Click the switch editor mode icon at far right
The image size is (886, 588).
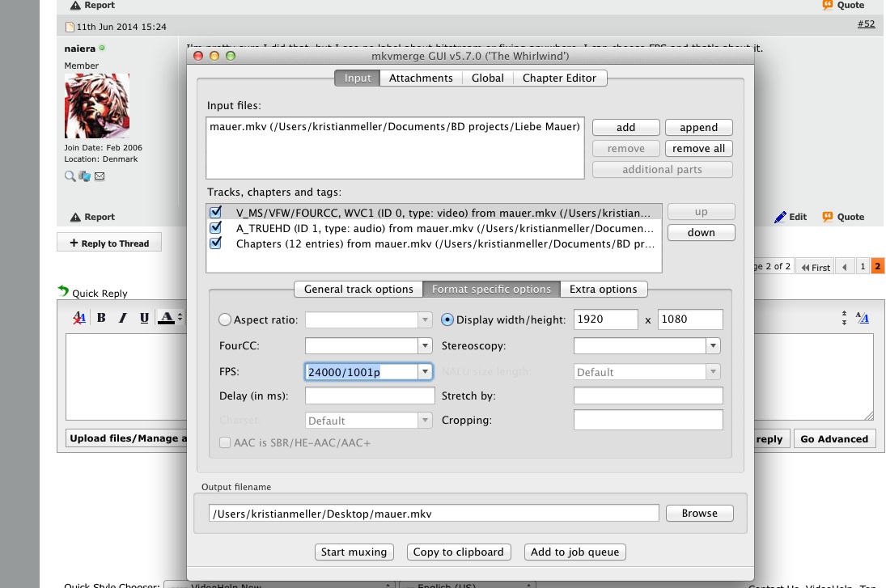pyautogui.click(x=863, y=318)
